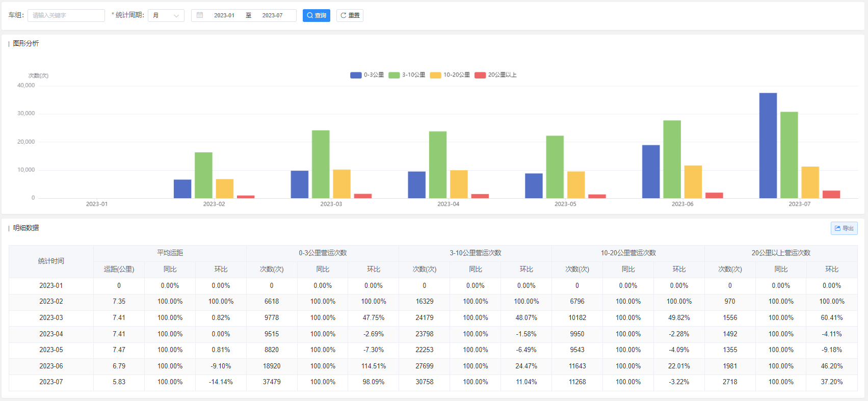Click the circular arrow icon on 重置
The image size is (868, 401).
(x=344, y=15)
